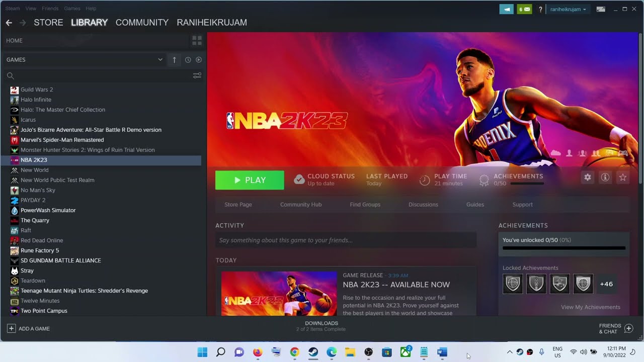Show hidden system tray icons chevron
Viewport: 644px width, 362px height.
(509, 352)
